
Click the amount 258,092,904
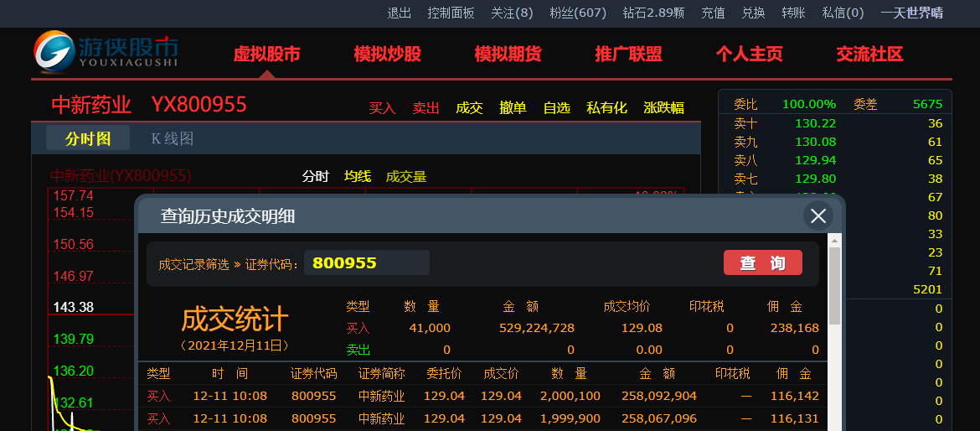pos(659,395)
